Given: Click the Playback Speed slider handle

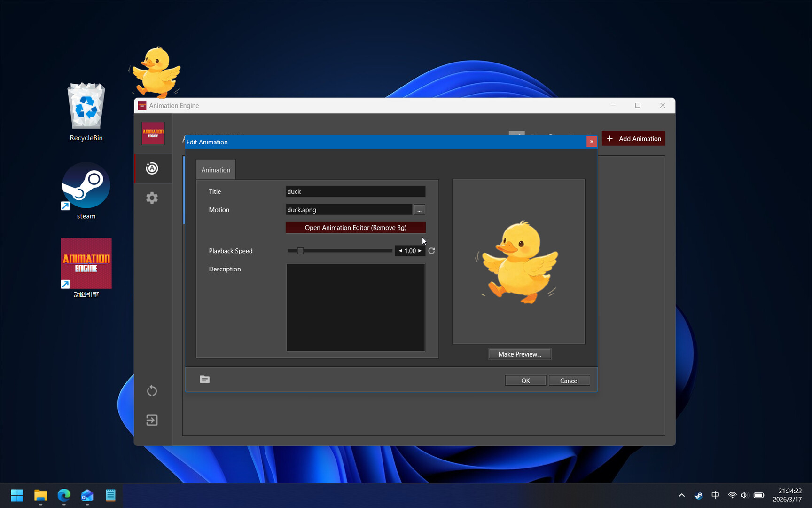Looking at the screenshot, I should coord(300,251).
